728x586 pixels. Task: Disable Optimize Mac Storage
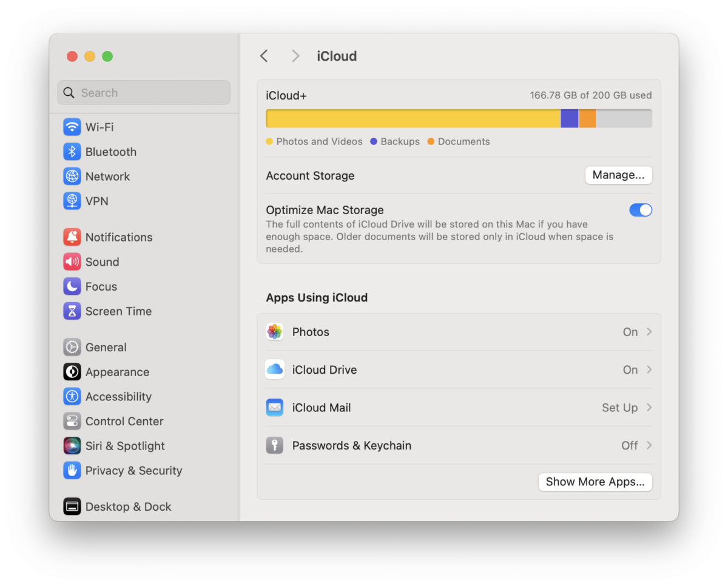click(x=641, y=210)
